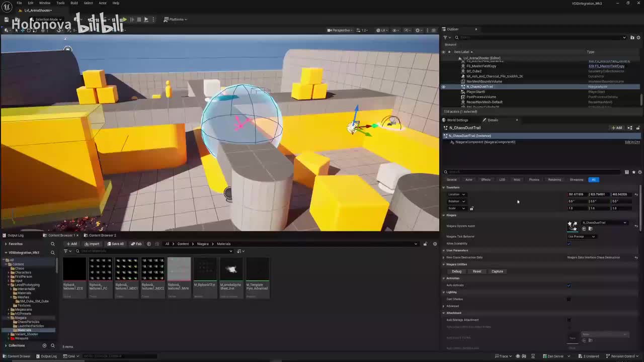Click Save All in Content Browser

[116, 244]
